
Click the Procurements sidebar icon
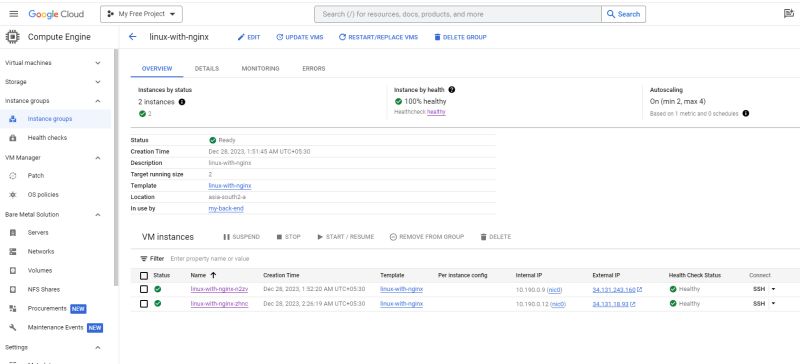(x=13, y=308)
